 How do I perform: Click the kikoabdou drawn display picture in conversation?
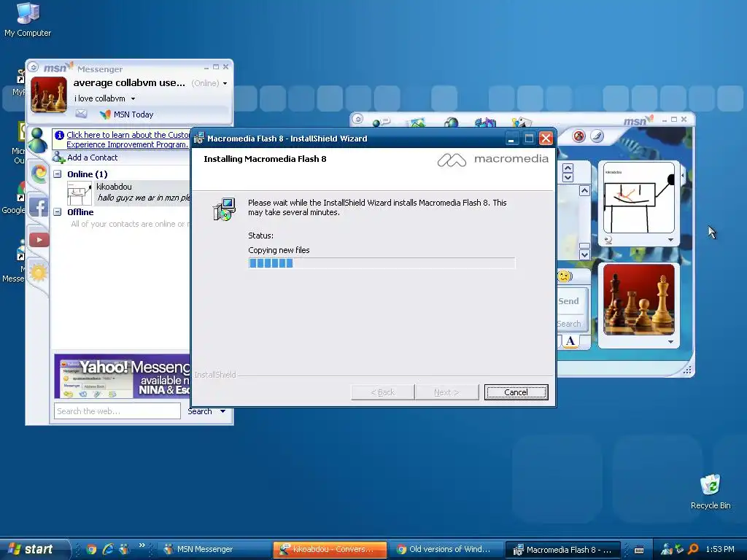tap(639, 198)
